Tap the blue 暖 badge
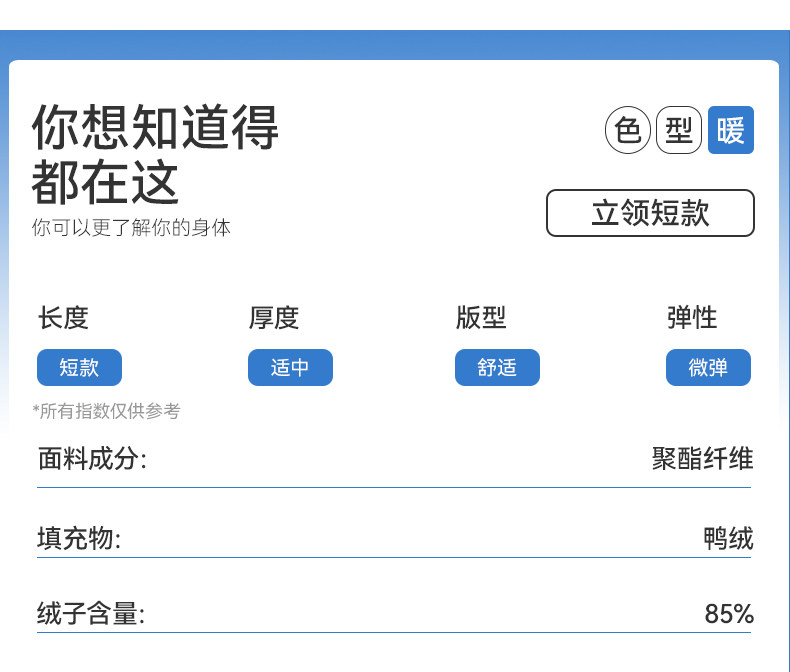Screen dimensions: 790x672 tap(731, 131)
